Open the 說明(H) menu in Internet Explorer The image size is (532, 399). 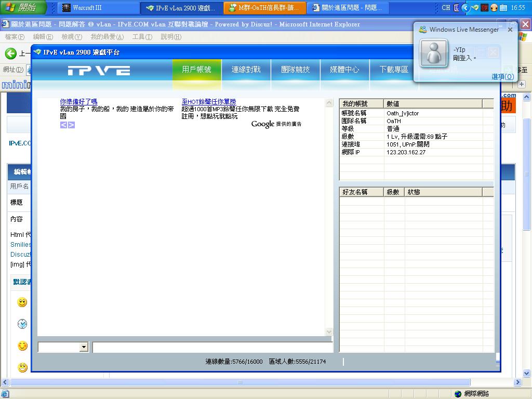(171, 37)
